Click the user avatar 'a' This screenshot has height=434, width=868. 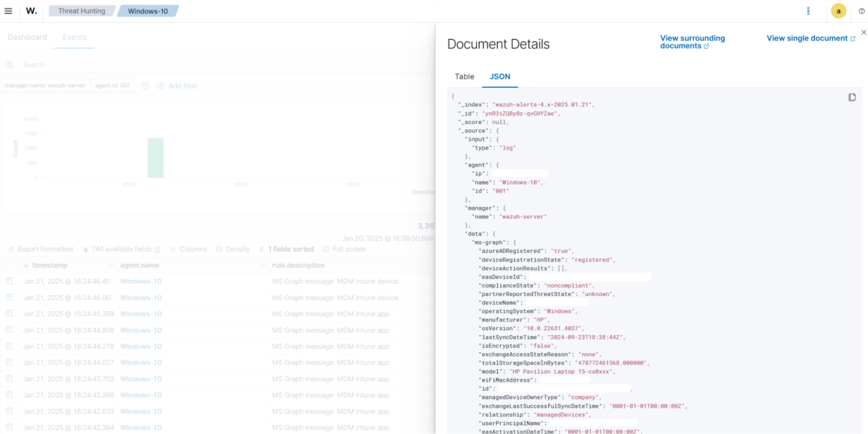click(x=838, y=11)
